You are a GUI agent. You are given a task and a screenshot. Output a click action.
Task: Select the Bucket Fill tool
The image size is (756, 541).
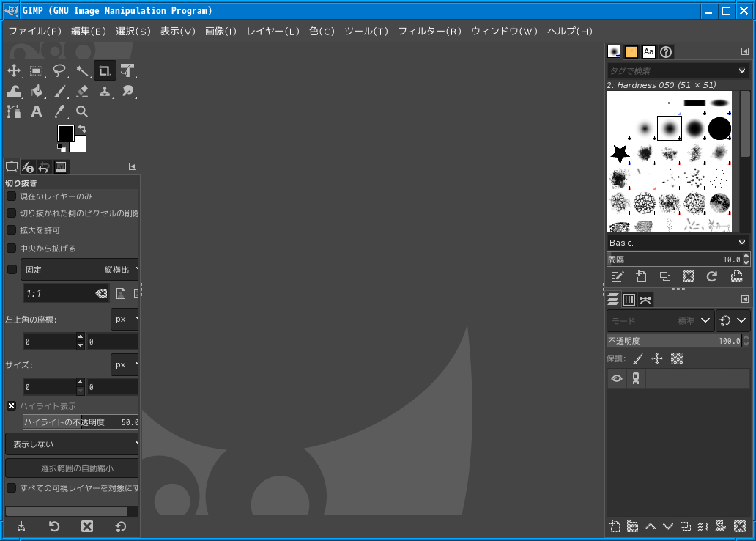click(x=37, y=92)
